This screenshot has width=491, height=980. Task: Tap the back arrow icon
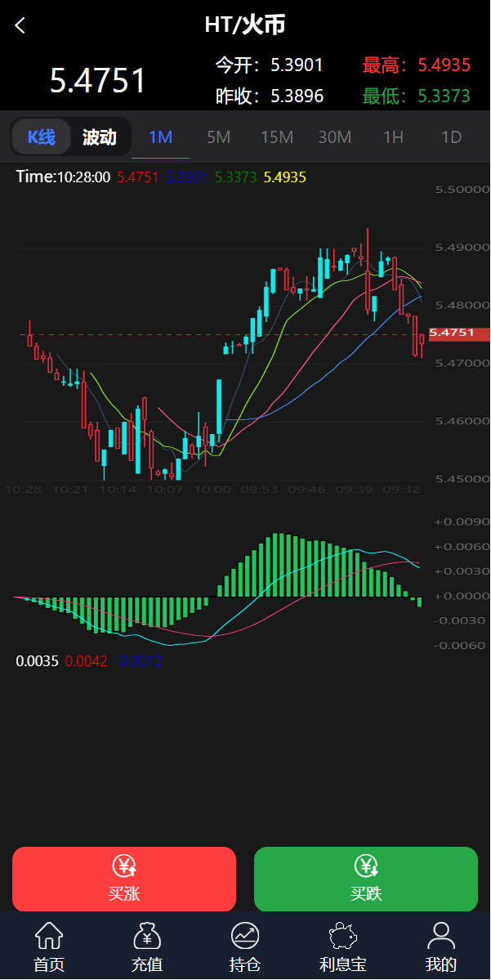pyautogui.click(x=20, y=26)
